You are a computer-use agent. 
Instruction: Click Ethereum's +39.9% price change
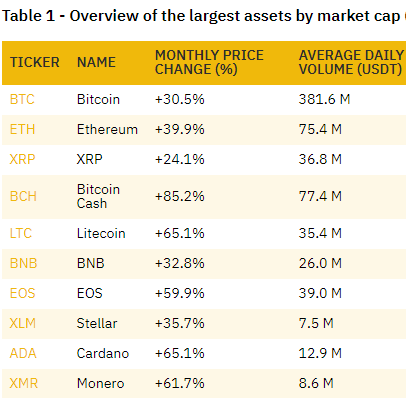pos(180,129)
